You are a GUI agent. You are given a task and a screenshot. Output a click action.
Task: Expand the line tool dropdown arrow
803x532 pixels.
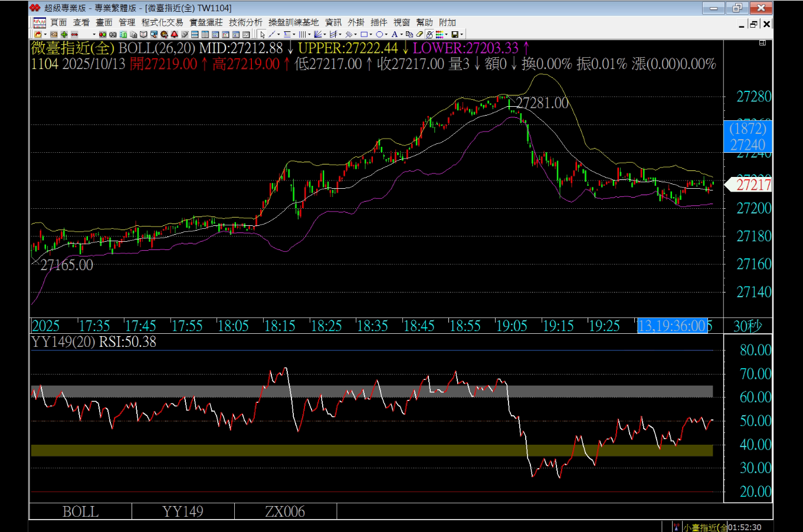coord(279,34)
